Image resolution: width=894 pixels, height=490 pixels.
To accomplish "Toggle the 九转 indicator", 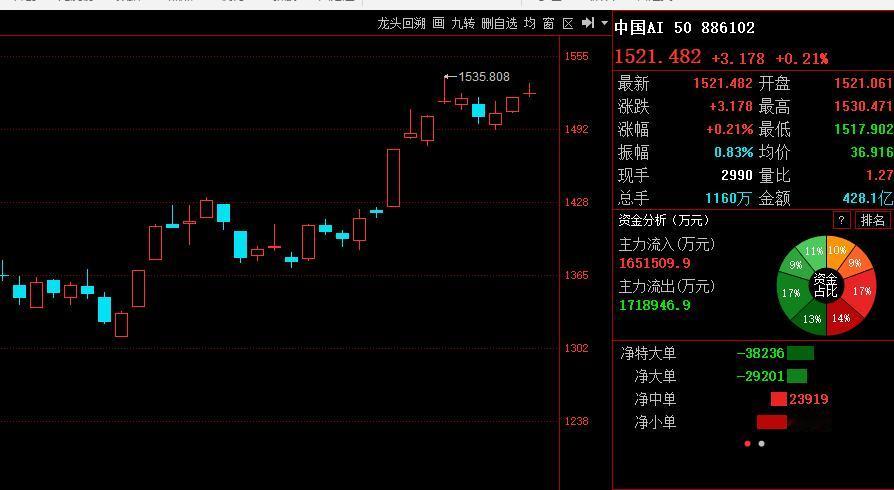I will point(462,23).
